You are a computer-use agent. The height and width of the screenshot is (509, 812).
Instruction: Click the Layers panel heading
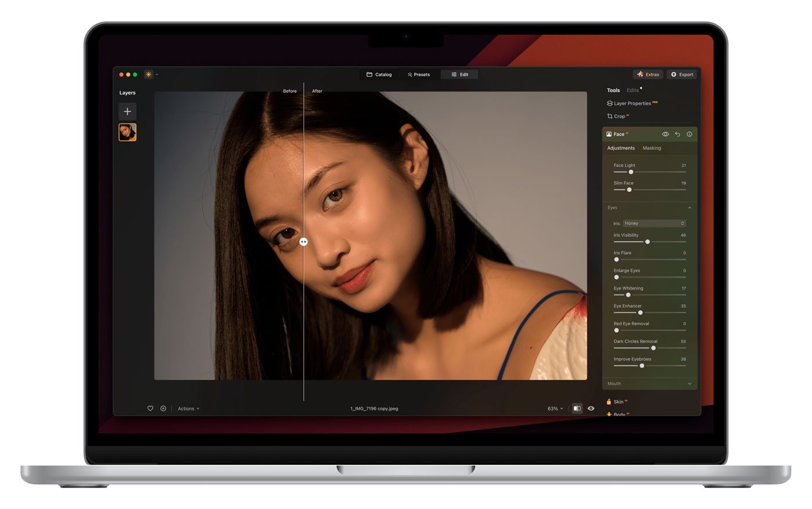pos(127,93)
